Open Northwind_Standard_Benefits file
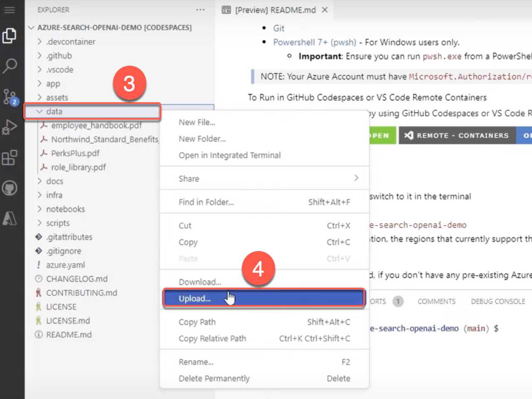This screenshot has width=532, height=399. pos(105,139)
